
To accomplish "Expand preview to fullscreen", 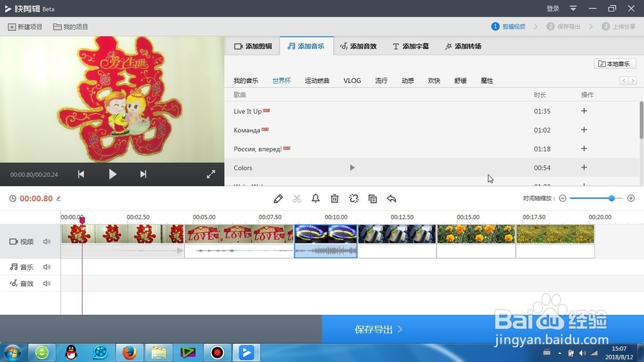I will point(211,174).
